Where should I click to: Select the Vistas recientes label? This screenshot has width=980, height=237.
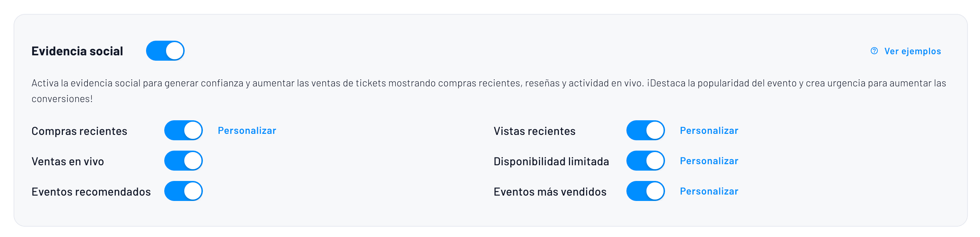pyautogui.click(x=534, y=130)
